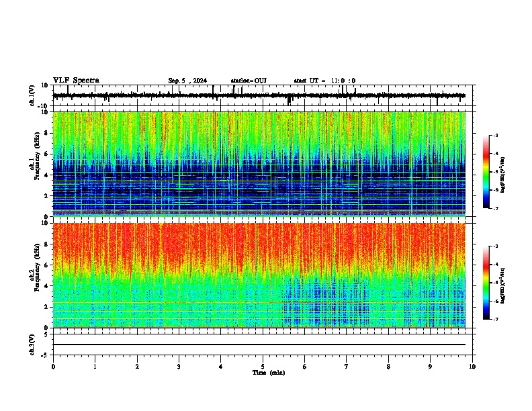Image resolution: width=532 pixels, height=411 pixels.
Task: Click the ch.1 spectrogram color bar
Action: point(486,172)
